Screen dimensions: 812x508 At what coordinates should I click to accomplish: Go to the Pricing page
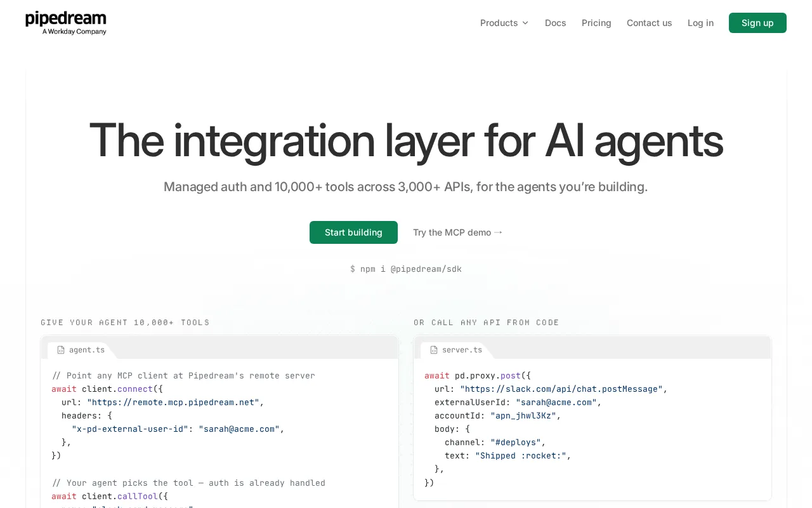(x=596, y=23)
